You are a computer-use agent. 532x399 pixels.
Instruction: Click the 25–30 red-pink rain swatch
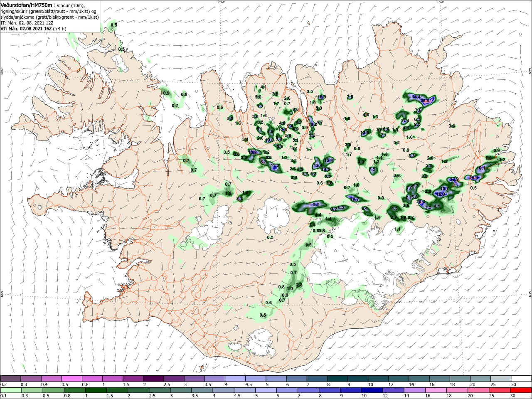[499, 390]
